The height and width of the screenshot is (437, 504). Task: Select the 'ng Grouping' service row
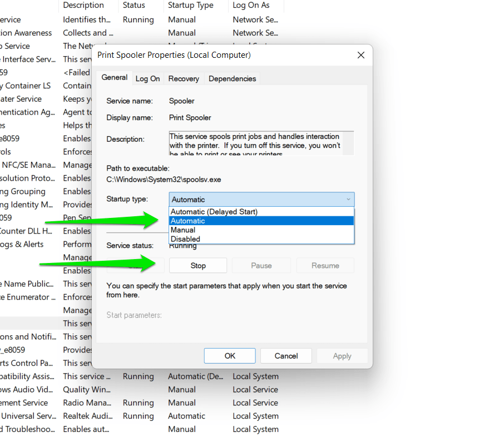[22, 191]
